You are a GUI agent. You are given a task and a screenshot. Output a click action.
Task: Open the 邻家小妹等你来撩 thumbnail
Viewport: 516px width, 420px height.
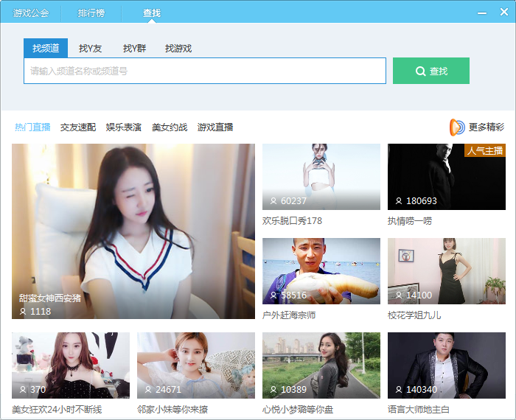click(x=196, y=365)
